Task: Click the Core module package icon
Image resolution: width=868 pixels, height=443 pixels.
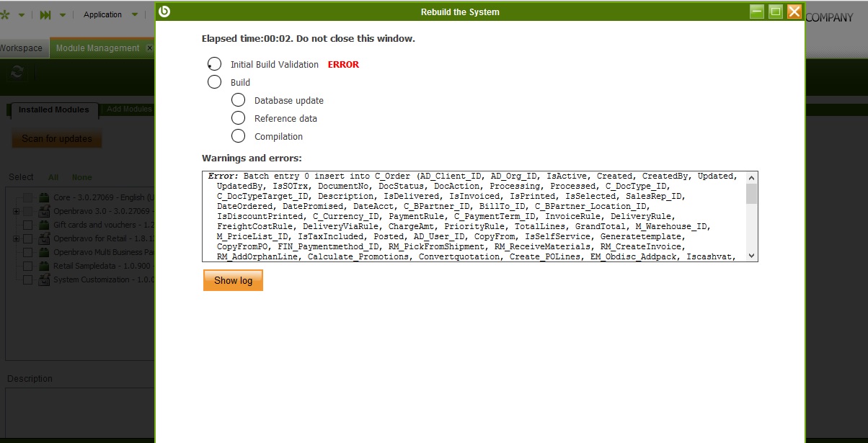Action: pyautogui.click(x=43, y=197)
